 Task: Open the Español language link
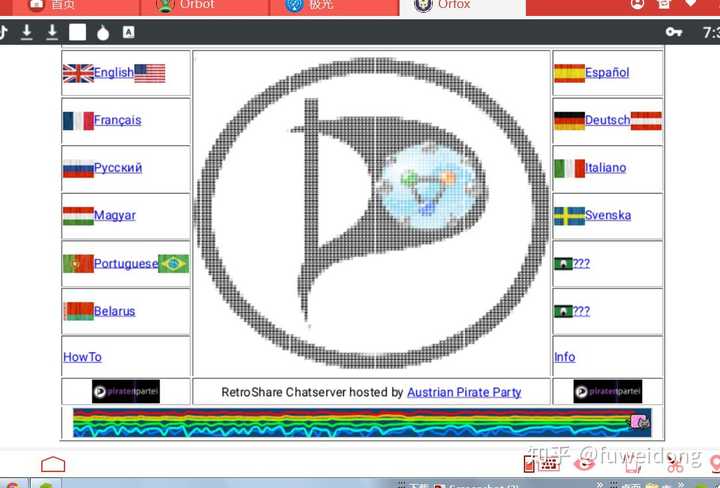(607, 73)
